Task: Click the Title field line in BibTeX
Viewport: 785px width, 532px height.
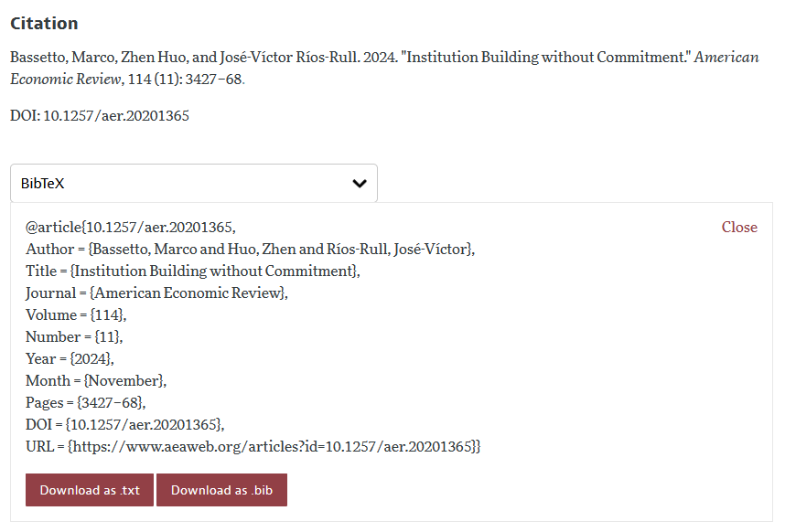Action: point(192,271)
